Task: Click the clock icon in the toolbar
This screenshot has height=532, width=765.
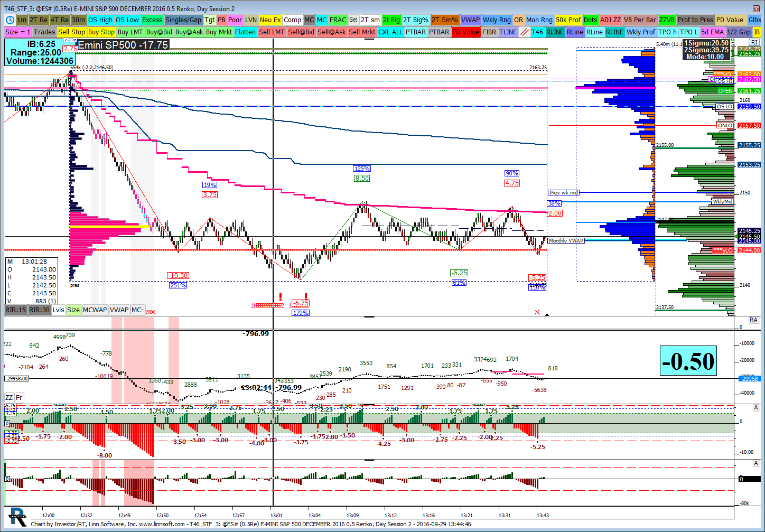Action: pyautogui.click(x=10, y=20)
